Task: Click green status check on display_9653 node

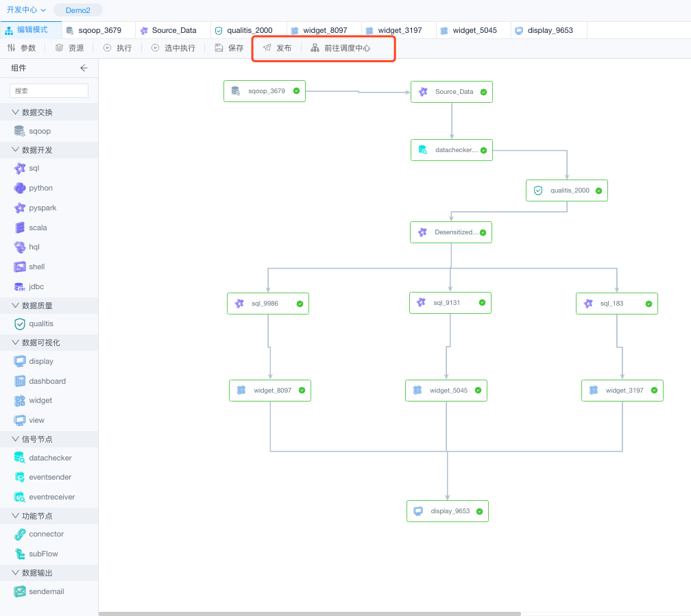Action: pyautogui.click(x=479, y=511)
